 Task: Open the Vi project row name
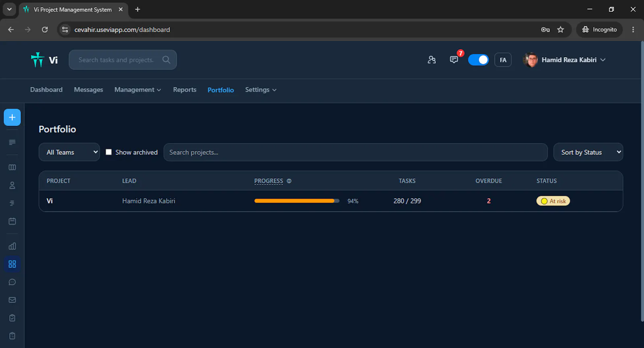(50, 201)
